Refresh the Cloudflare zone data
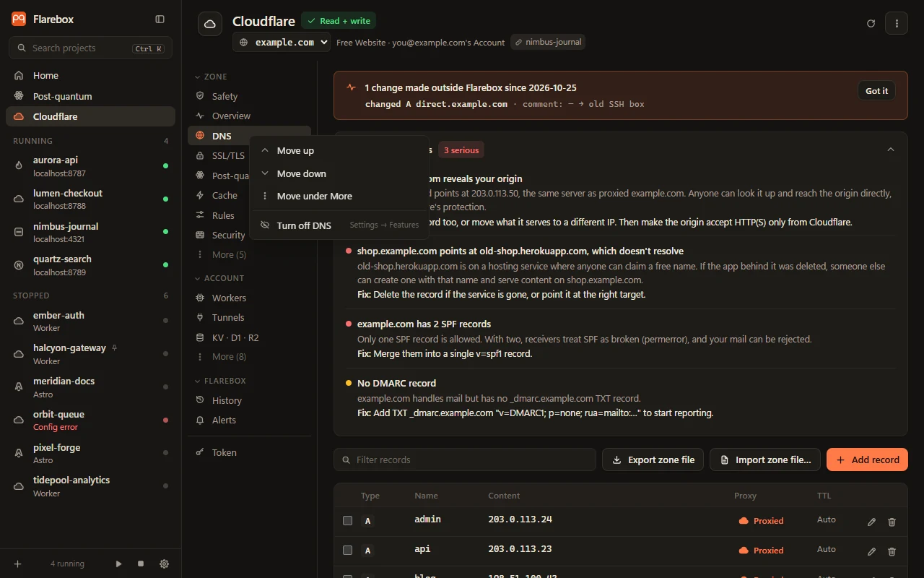 tap(871, 23)
